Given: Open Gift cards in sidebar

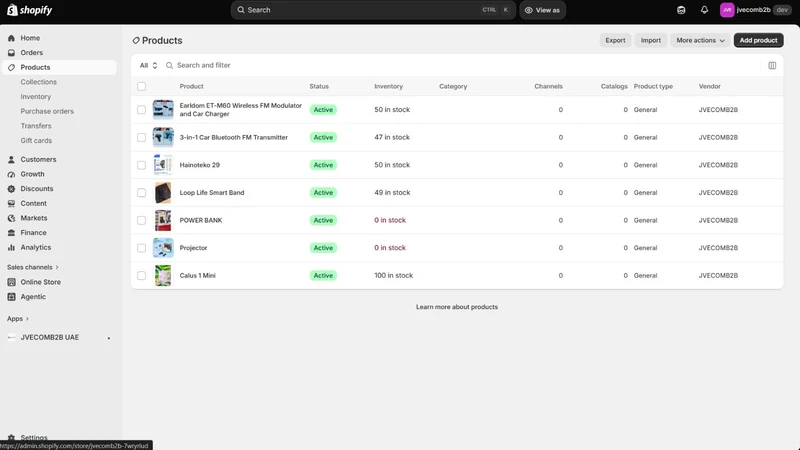Looking at the screenshot, I should coord(36,141).
